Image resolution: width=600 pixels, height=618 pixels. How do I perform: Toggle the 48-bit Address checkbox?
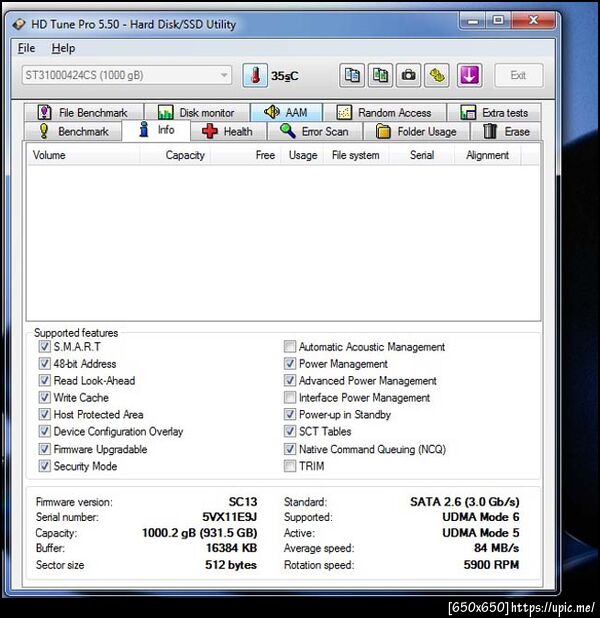44,363
